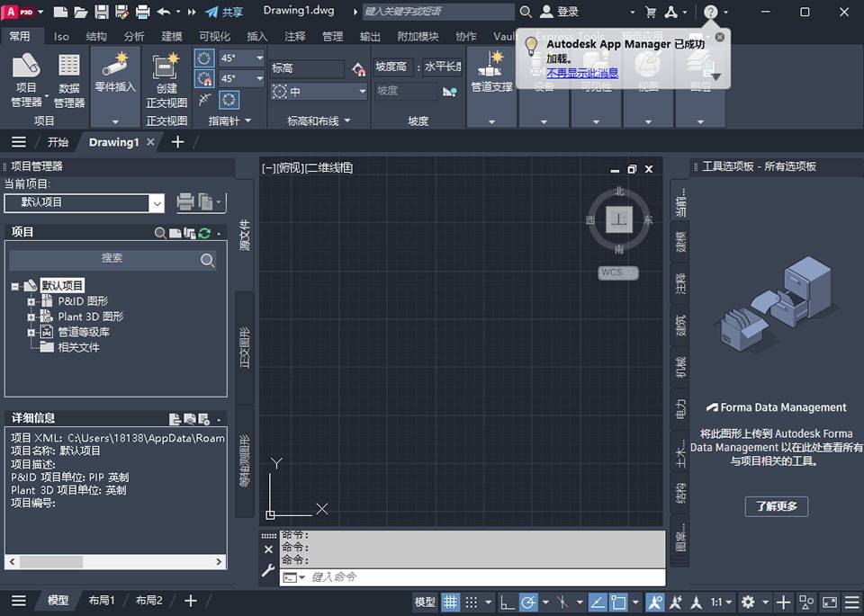Open the 数据管理器 tool

coord(69,80)
